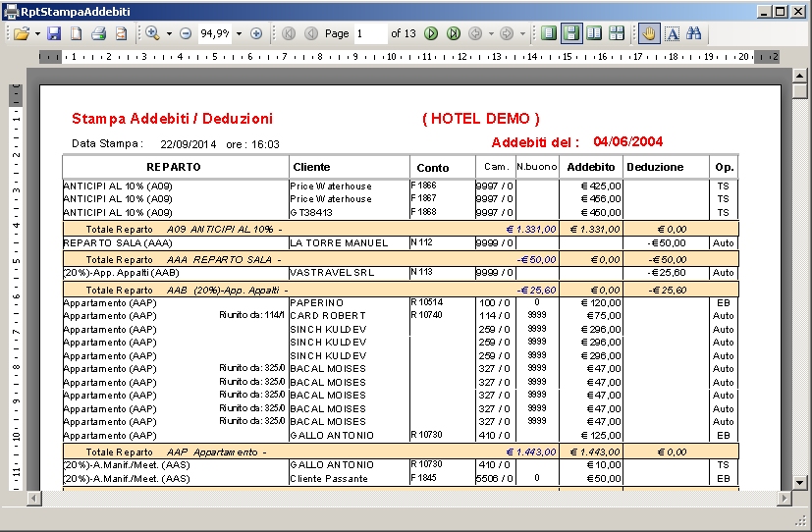812x532 pixels.
Task: Click the REPARTO column header
Action: pyautogui.click(x=174, y=167)
